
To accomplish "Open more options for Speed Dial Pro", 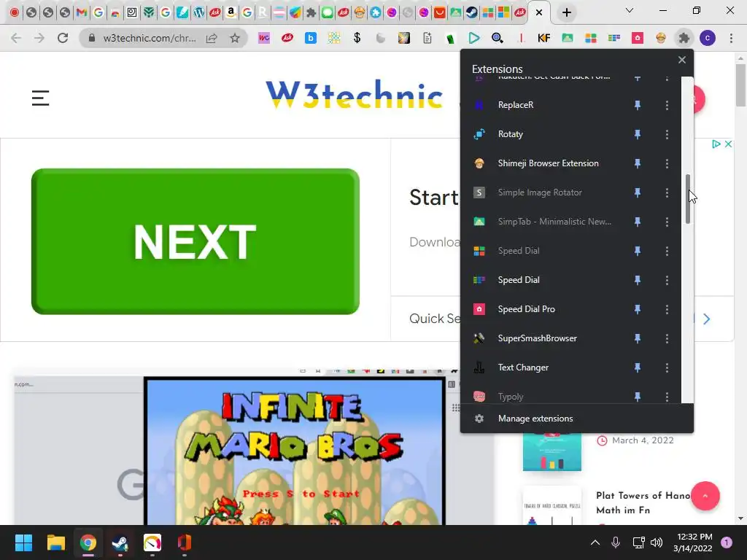I will point(667,309).
